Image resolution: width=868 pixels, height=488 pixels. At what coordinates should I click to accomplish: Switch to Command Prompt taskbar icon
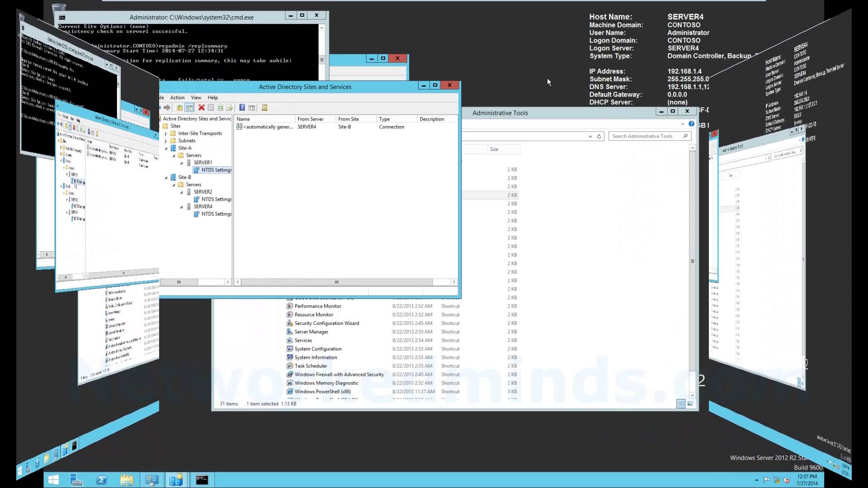[x=202, y=480]
